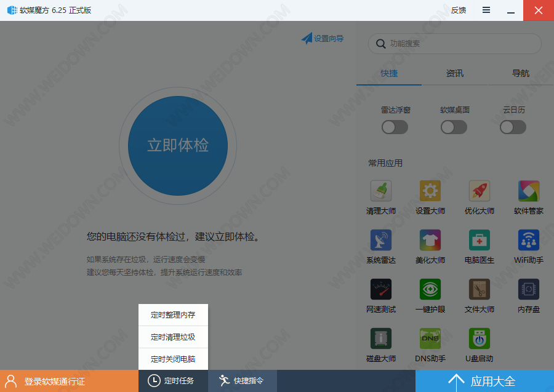The width and height of the screenshot is (554, 392).
Task: Toggle 雷达浮窗 switch
Action: click(395, 127)
